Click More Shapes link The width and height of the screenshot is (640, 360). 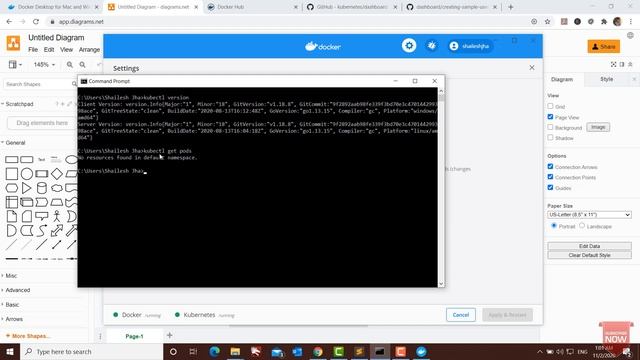click(x=28, y=336)
